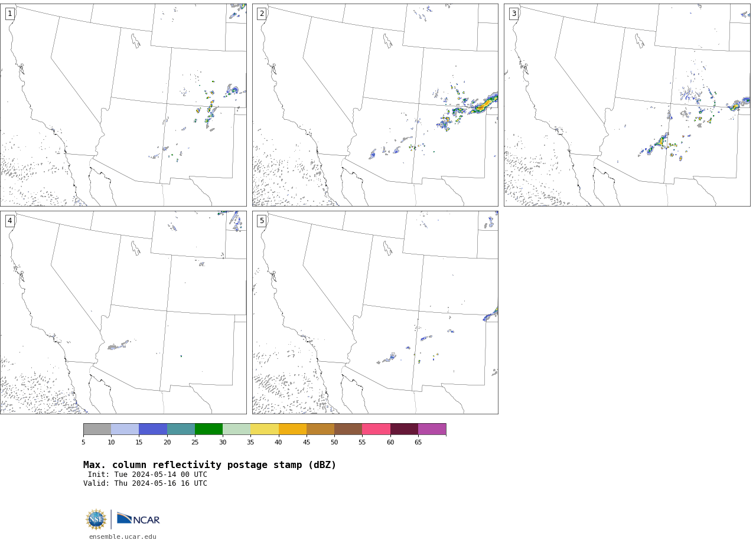Click the blue 15-20 dBZ swatch

pos(153,429)
